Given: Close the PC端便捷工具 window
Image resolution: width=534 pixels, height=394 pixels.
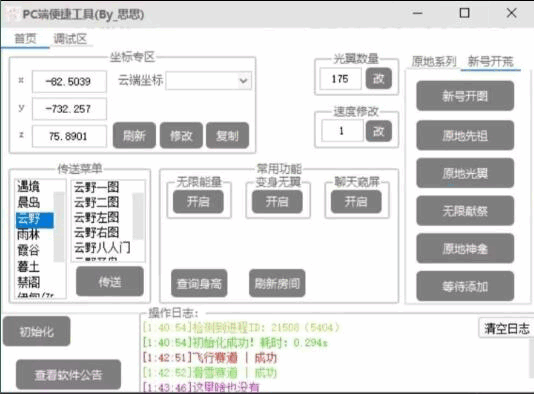Looking at the screenshot, I should pyautogui.click(x=511, y=13).
